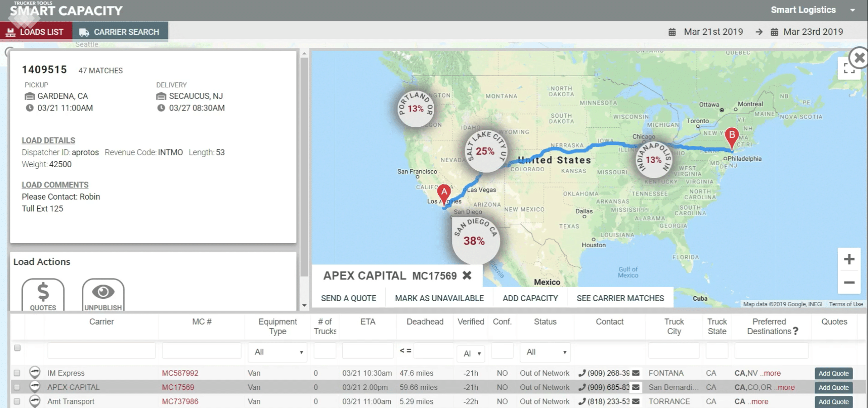Click the Load Comments heading link
868x408 pixels.
tap(55, 185)
